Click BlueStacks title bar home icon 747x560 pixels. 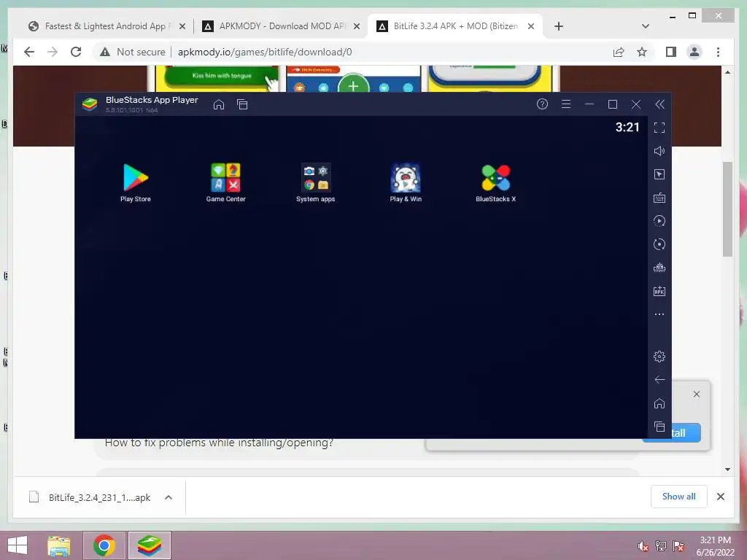pyautogui.click(x=219, y=104)
